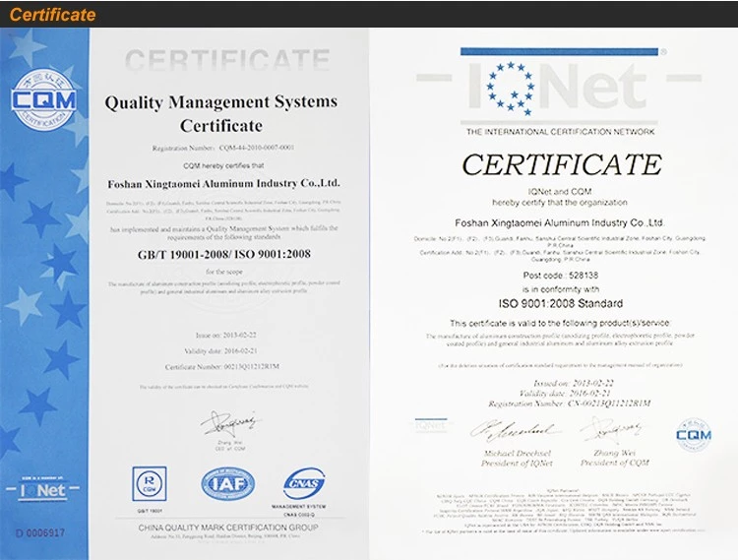Click "Post code: 528138"
Screen dimensions: 738x560
pyautogui.click(x=560, y=276)
